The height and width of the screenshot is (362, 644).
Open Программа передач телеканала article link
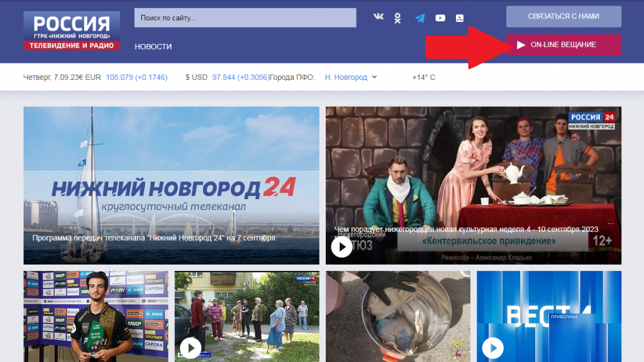153,238
